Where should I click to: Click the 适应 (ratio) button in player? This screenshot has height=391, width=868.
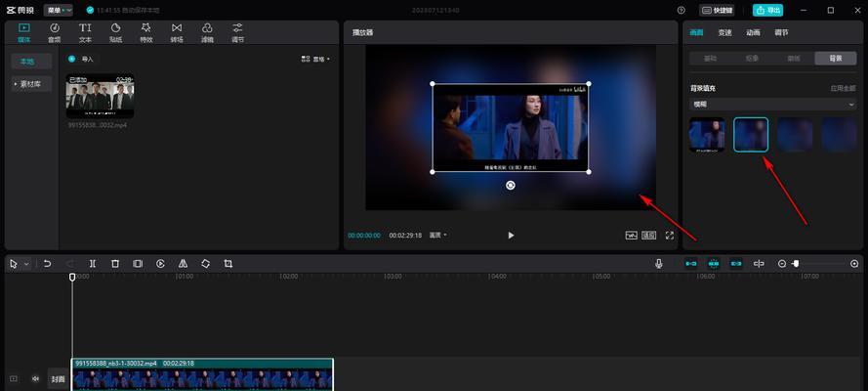pos(648,236)
